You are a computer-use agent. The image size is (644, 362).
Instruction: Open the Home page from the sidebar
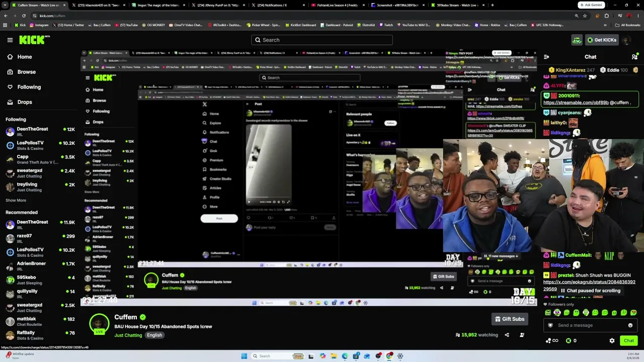tap(20, 57)
